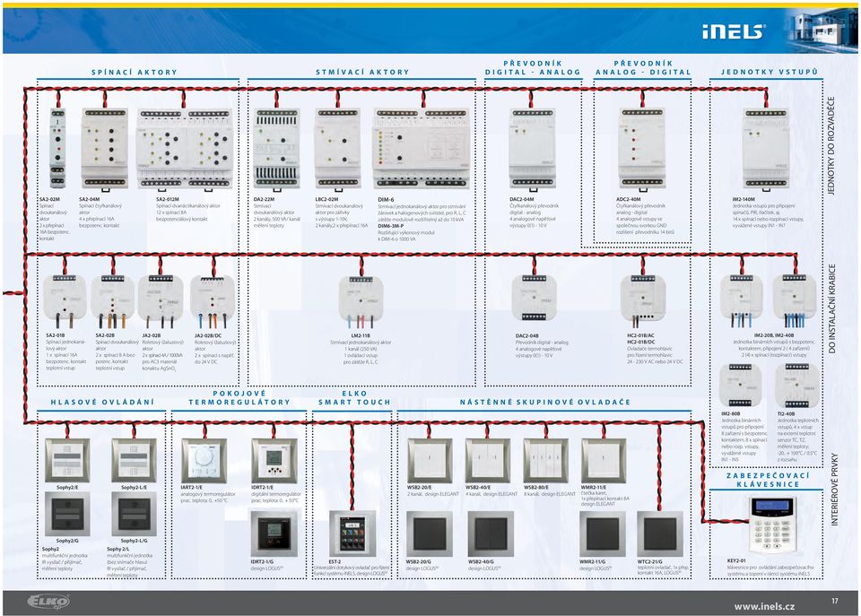
Task: Select the WTC2-21/G heating controller image
Action: 660,534
